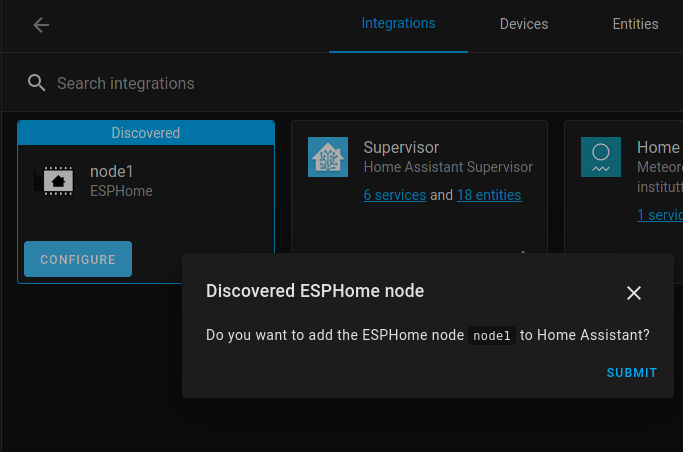
Task: Open the Supervisor 6 services link
Action: pyautogui.click(x=394, y=195)
